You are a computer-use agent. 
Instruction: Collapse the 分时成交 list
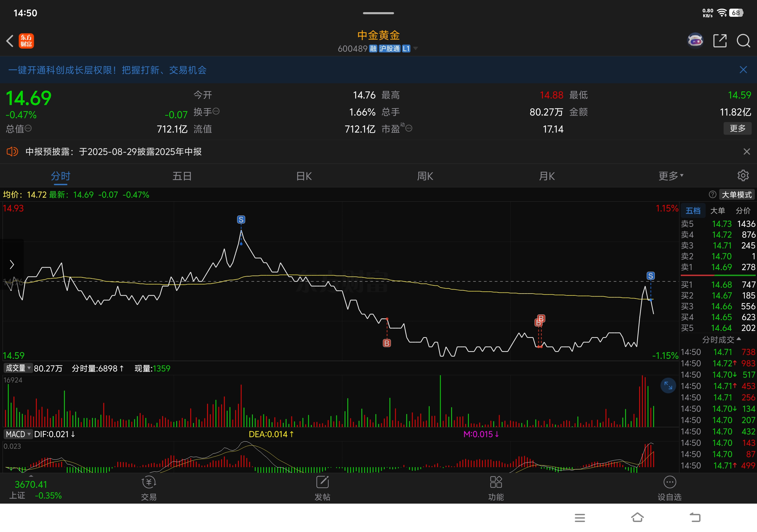721,340
